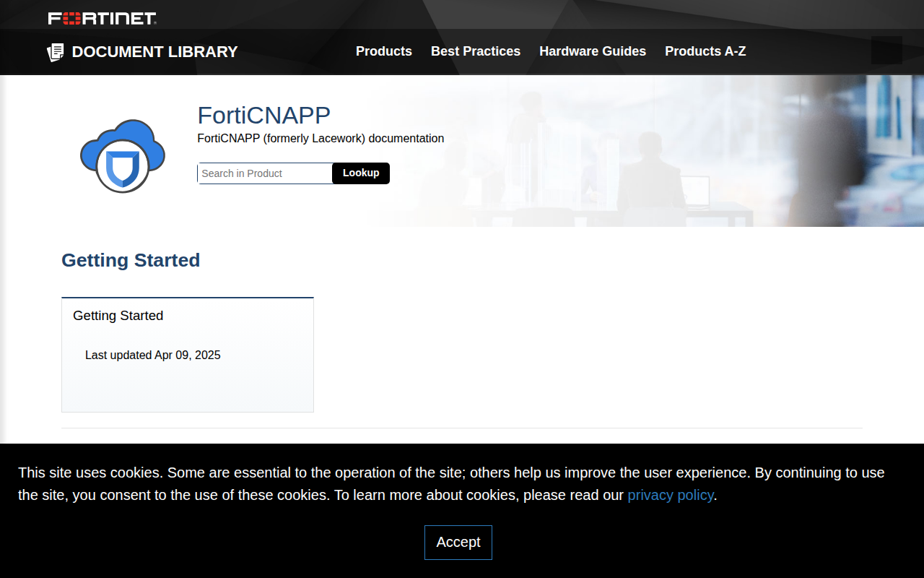Open the Products menu
Viewport: 924px width, 578px height.
(384, 51)
